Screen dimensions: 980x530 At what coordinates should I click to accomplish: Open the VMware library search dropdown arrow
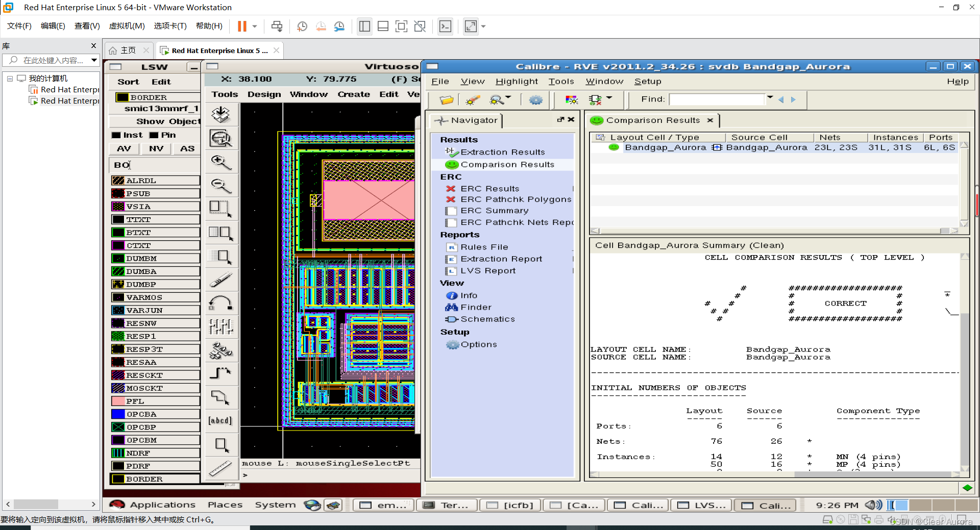click(x=94, y=60)
